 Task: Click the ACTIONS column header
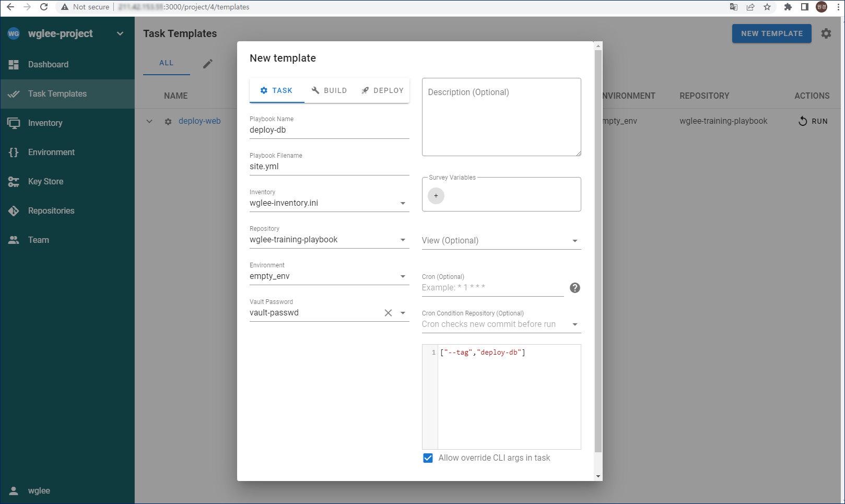click(x=812, y=96)
